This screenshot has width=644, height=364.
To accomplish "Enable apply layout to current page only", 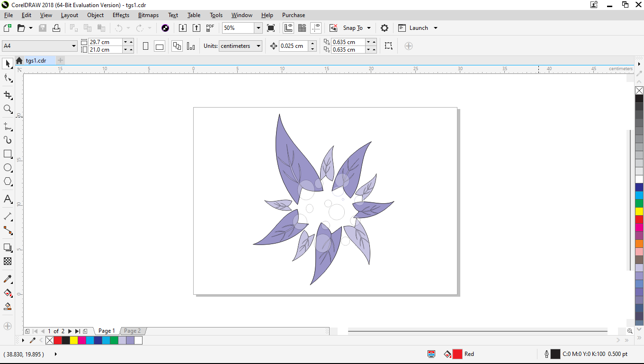I will [x=191, y=46].
